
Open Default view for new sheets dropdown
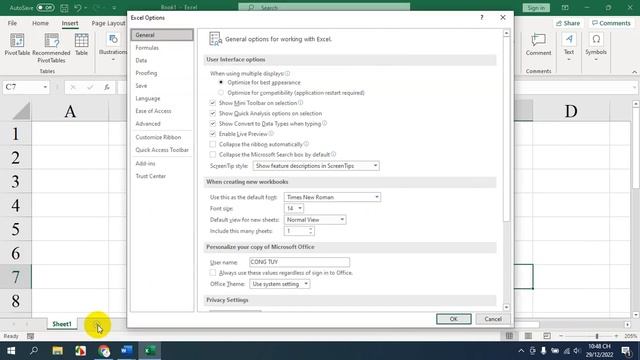point(315,220)
